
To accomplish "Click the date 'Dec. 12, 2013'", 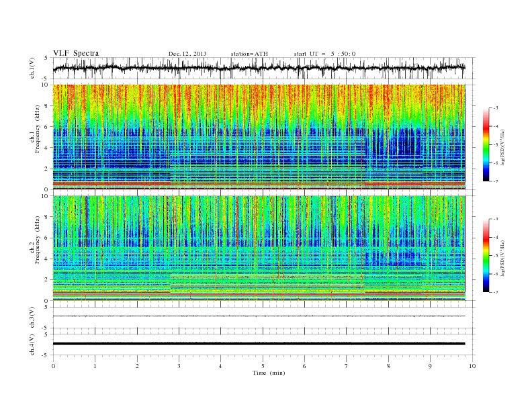I will pos(187,54).
